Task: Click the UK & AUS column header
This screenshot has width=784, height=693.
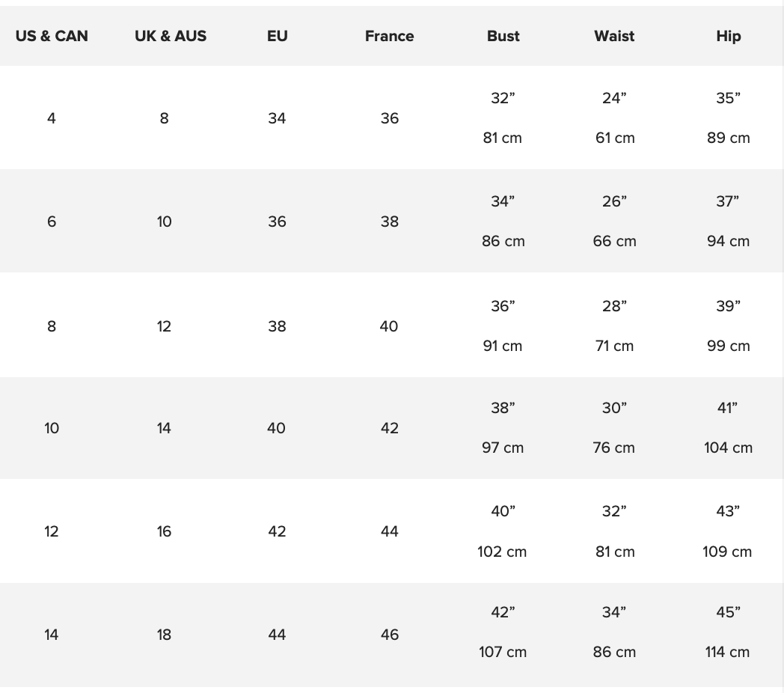Action: (x=171, y=36)
